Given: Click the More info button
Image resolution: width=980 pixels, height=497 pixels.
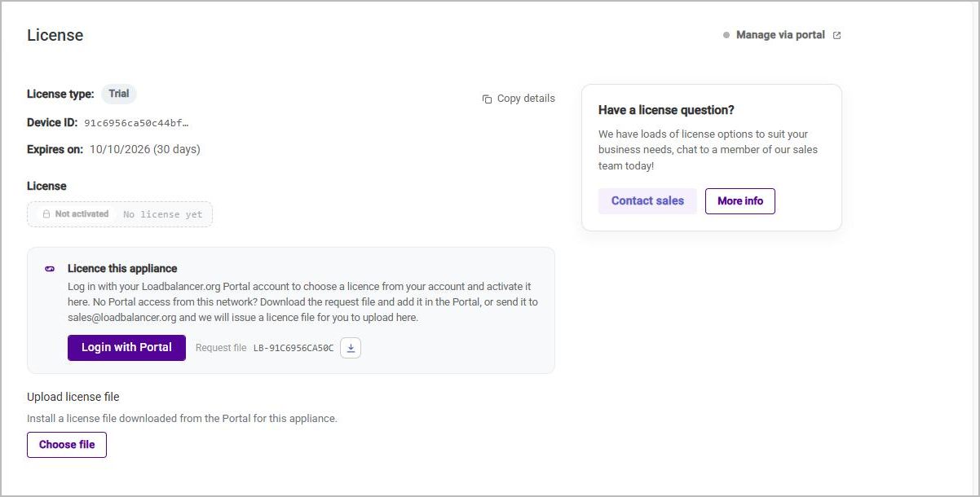Looking at the screenshot, I should [x=740, y=201].
